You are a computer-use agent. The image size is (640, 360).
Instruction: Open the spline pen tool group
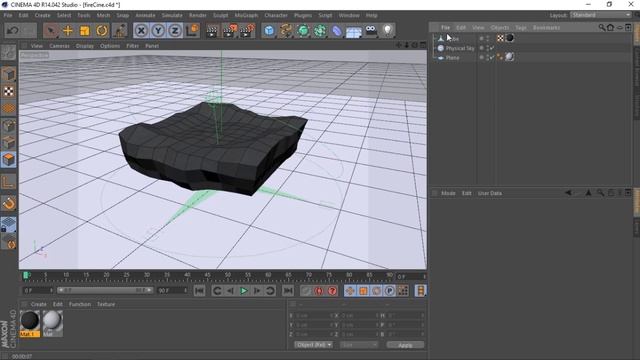(286, 31)
